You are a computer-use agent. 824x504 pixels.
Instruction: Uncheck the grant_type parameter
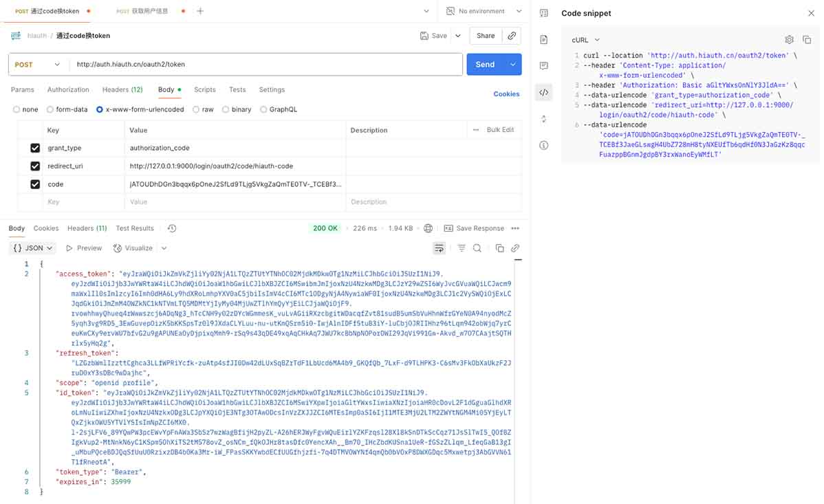35,148
